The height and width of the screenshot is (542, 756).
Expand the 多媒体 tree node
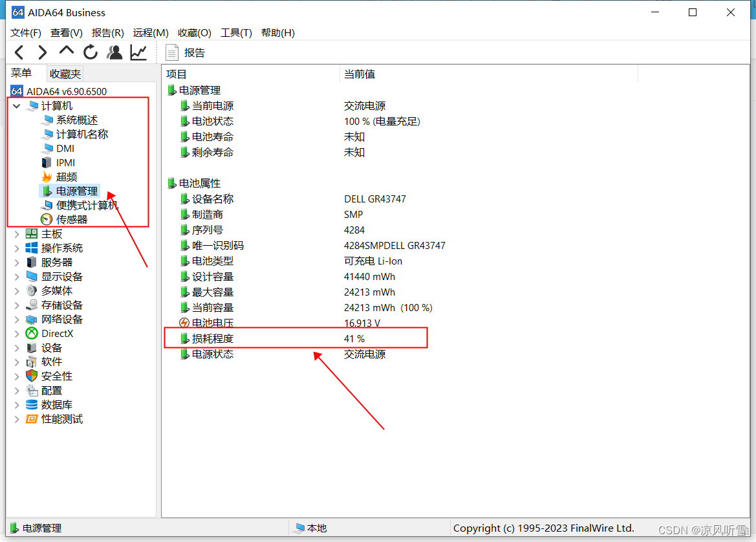17,291
